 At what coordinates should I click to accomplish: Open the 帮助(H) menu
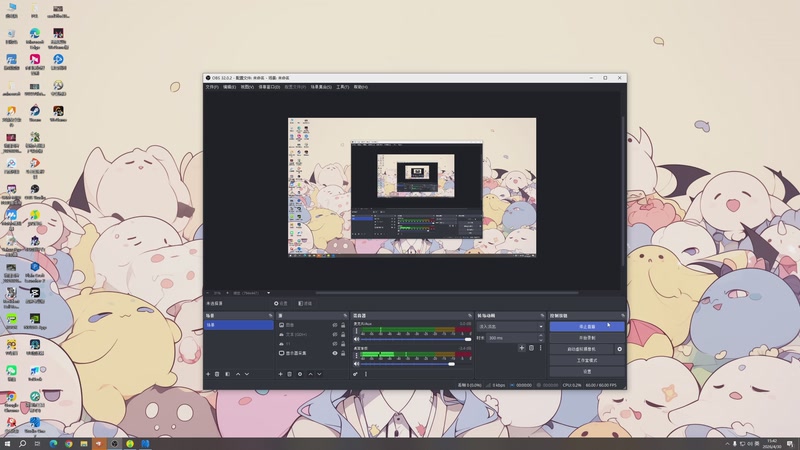click(x=360, y=87)
